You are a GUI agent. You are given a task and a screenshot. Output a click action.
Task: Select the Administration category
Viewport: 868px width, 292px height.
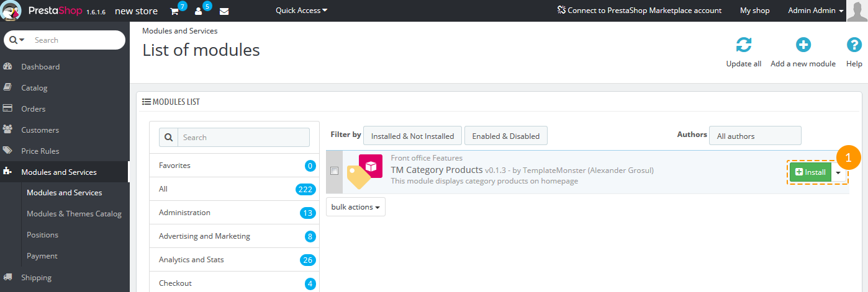click(x=235, y=213)
